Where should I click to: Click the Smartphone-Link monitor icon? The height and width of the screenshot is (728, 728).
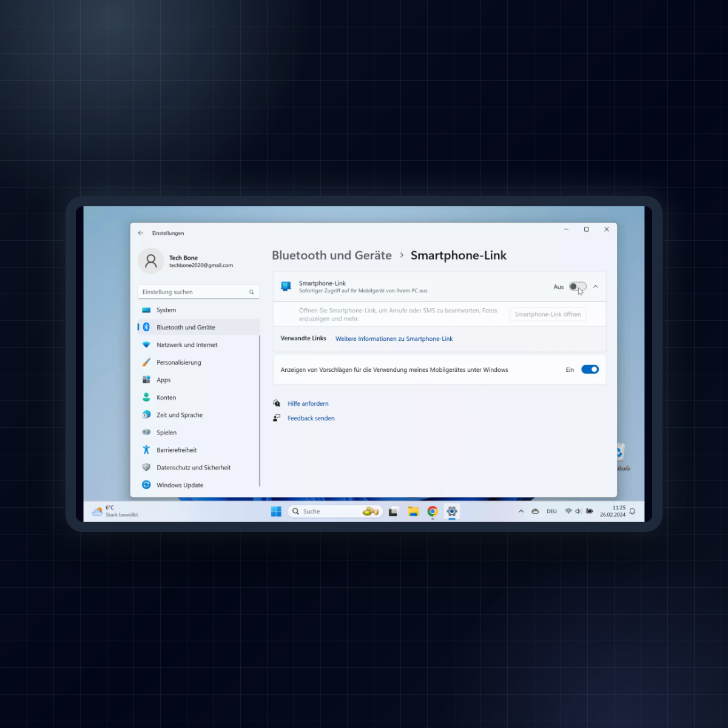(286, 287)
